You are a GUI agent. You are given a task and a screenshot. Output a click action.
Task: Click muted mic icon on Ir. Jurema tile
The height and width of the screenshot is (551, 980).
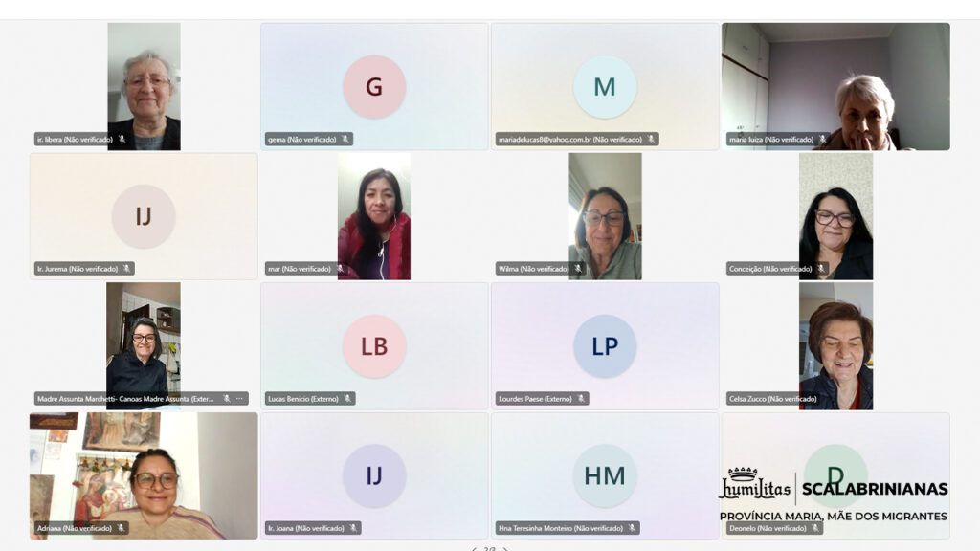pos(126,269)
